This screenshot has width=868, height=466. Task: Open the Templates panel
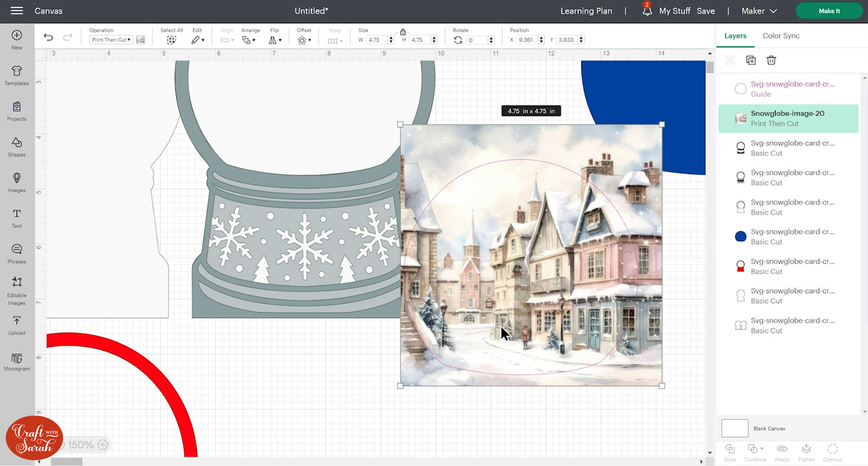(17, 75)
